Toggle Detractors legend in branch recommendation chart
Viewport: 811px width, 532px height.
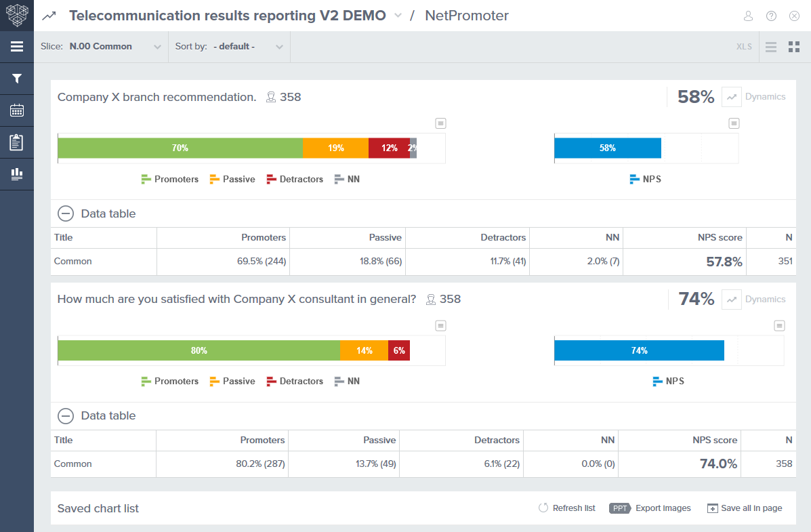tap(295, 179)
